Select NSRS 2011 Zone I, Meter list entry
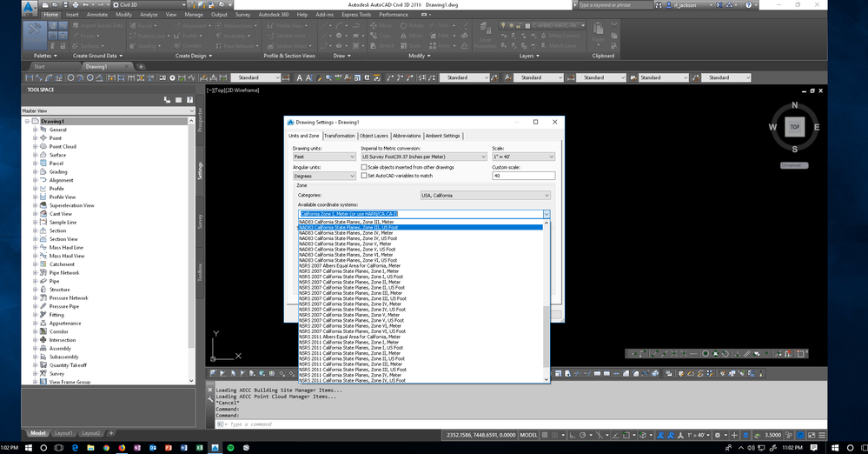This screenshot has width=868, height=454. [421, 342]
